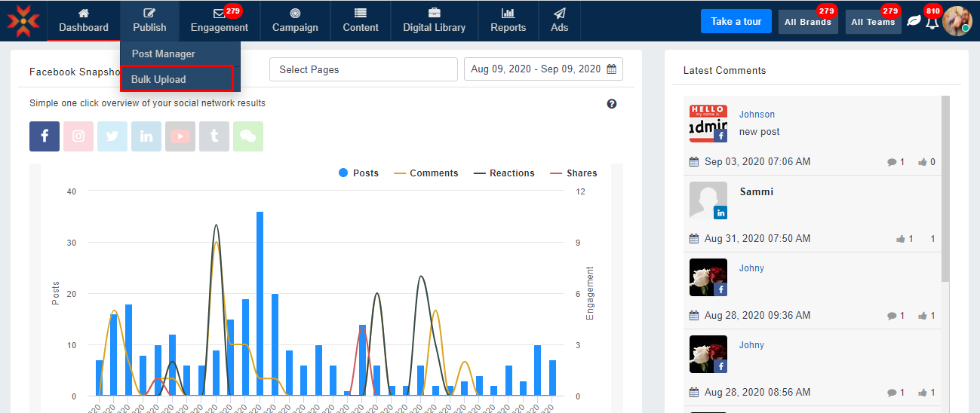The width and height of the screenshot is (980, 413).
Task: Open Johnson's comment author link
Action: 757,115
